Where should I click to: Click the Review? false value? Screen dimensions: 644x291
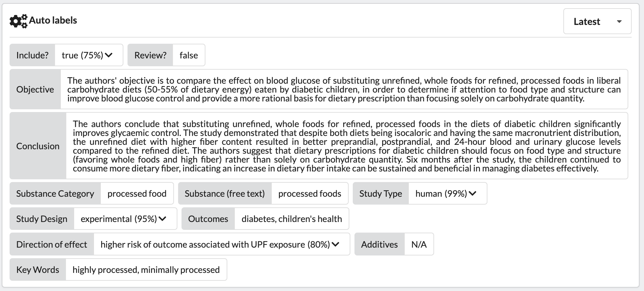189,55
